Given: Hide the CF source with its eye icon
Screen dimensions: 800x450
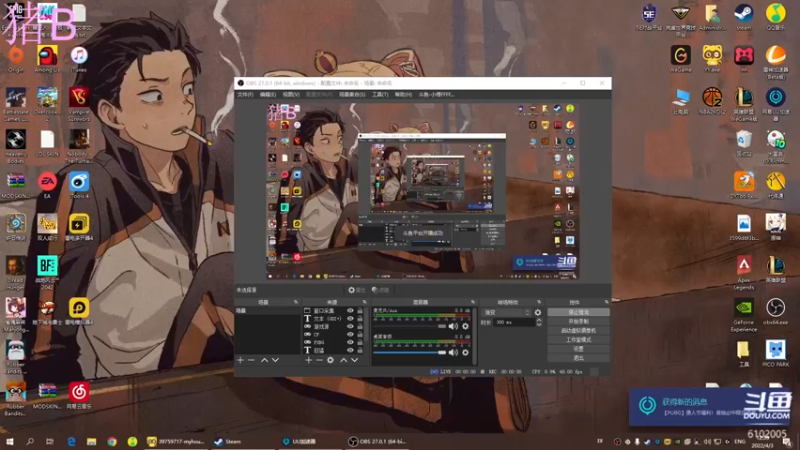Looking at the screenshot, I should pyautogui.click(x=350, y=334).
